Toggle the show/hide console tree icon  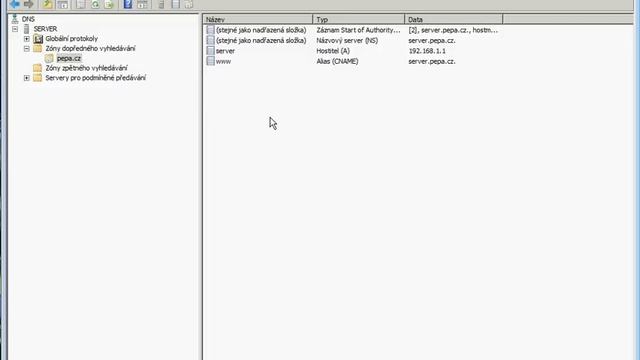click(62, 4)
